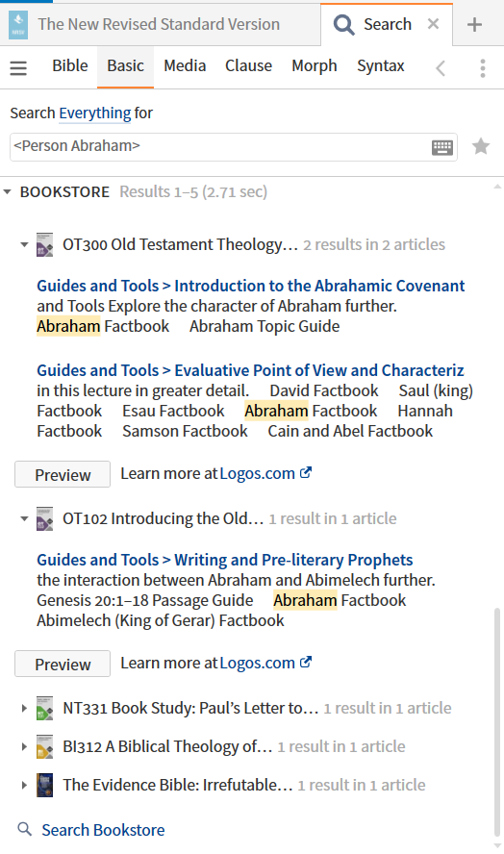Change the Everything search scope
This screenshot has width=504, height=854.
click(x=95, y=113)
